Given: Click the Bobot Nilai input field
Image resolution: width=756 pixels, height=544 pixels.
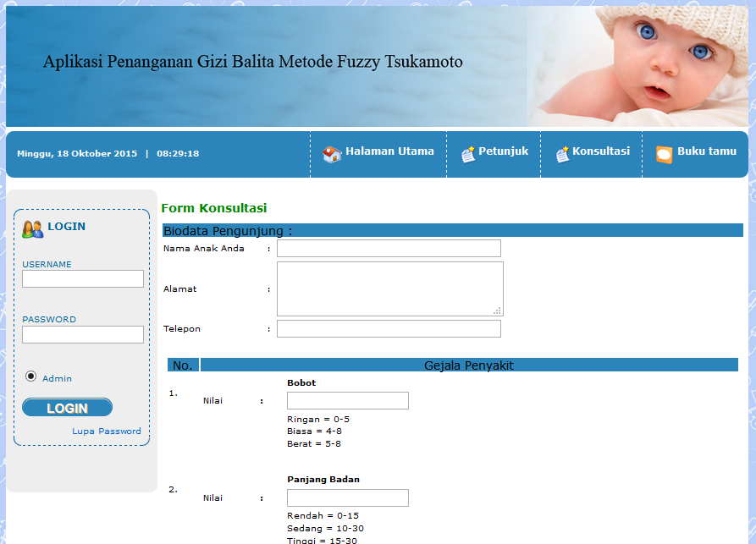Looking at the screenshot, I should 348,400.
